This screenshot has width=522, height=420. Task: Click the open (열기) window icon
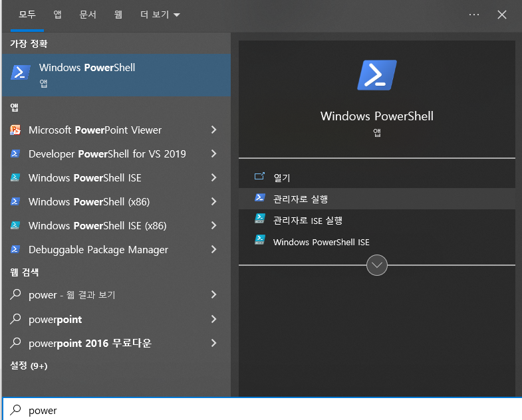coord(259,176)
